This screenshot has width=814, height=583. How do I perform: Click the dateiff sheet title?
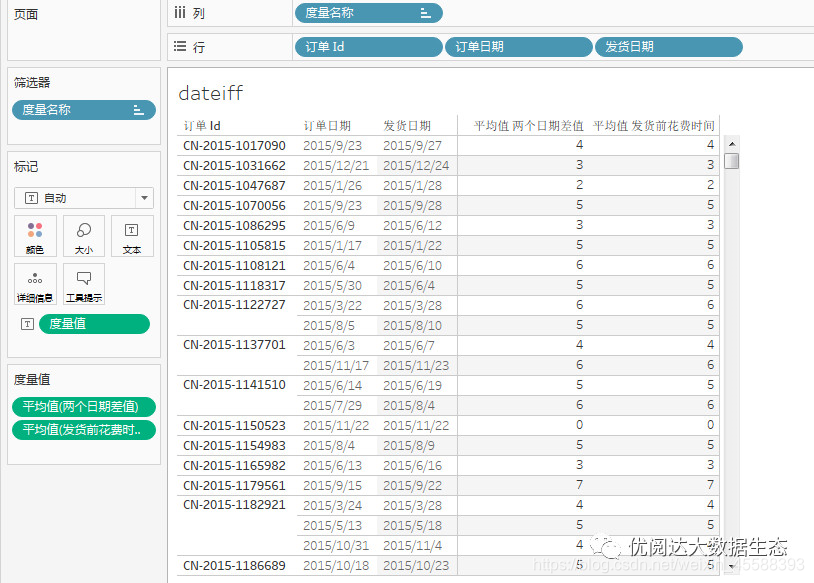(211, 93)
